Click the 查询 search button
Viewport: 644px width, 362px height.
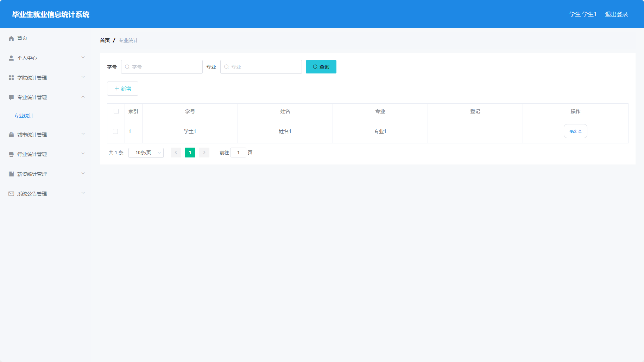click(x=321, y=67)
